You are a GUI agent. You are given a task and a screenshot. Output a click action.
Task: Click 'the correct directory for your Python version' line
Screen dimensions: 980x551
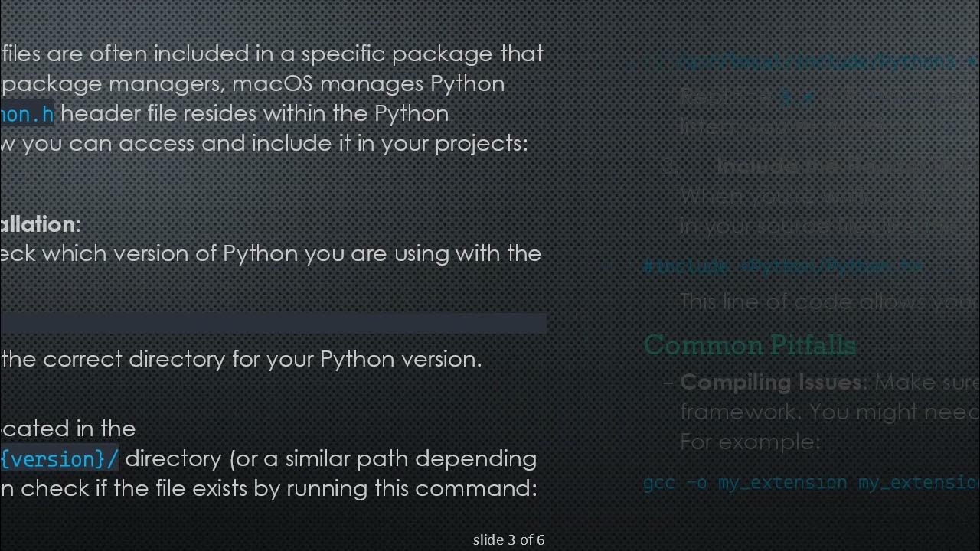242,359
